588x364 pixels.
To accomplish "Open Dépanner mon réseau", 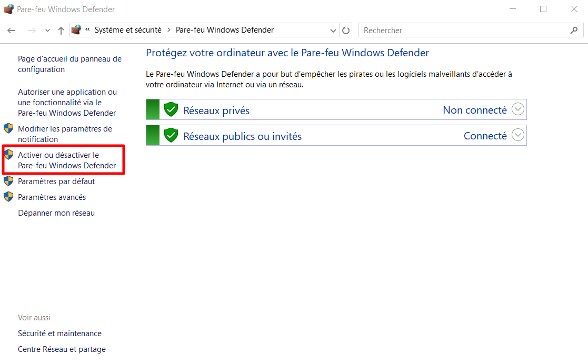I will (56, 213).
